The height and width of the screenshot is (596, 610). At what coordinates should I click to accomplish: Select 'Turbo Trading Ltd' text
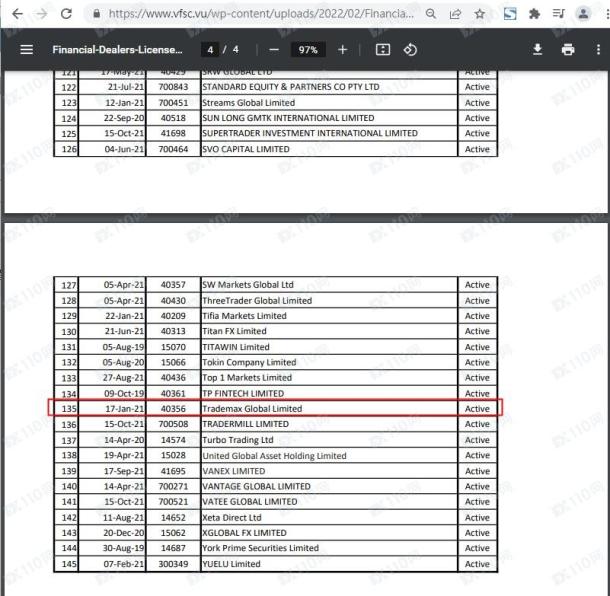point(238,440)
